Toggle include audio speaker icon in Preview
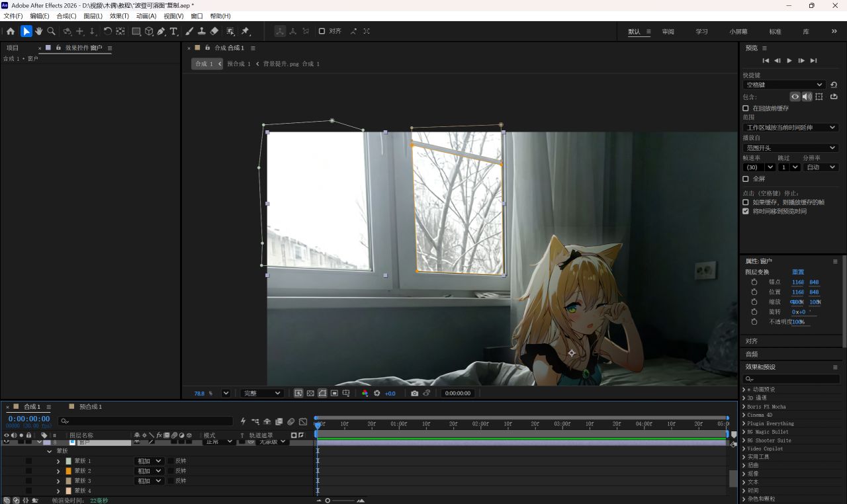This screenshot has height=504, width=847. coord(807,97)
